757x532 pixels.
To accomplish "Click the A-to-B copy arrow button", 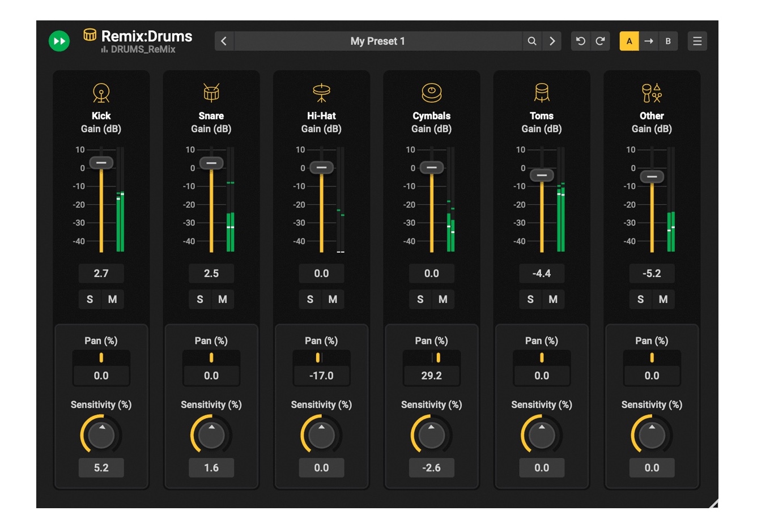I will pyautogui.click(x=649, y=41).
